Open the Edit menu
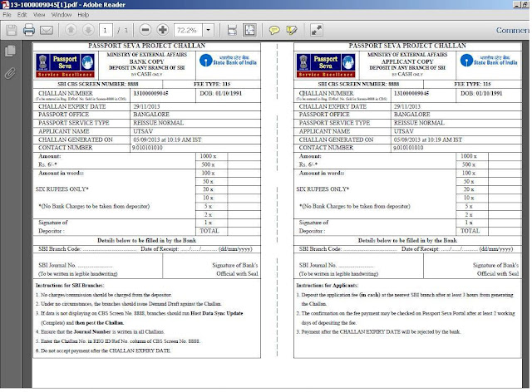532x392 pixels. coord(22,15)
